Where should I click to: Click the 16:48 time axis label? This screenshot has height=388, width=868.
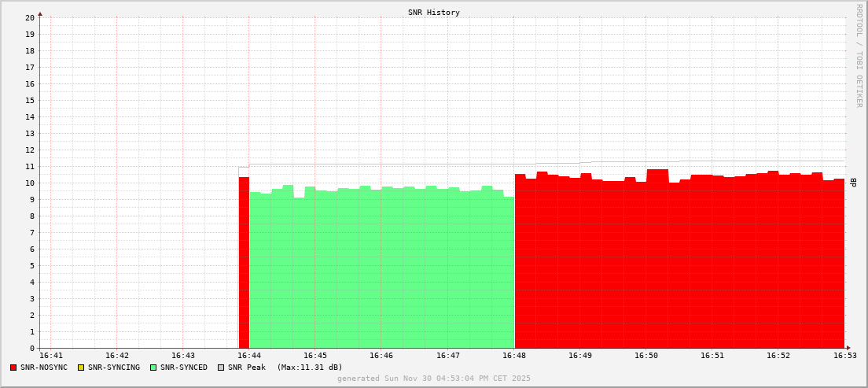coord(513,356)
